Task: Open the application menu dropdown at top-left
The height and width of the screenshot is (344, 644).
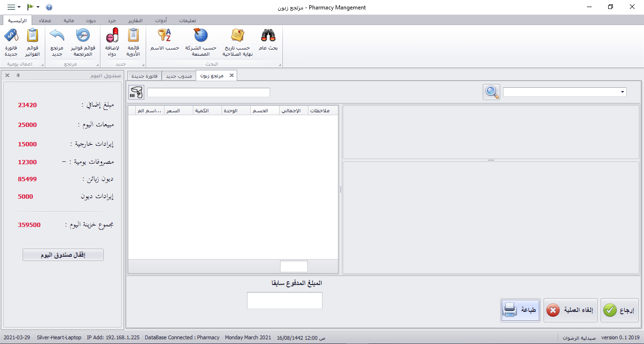Action: [x=14, y=7]
